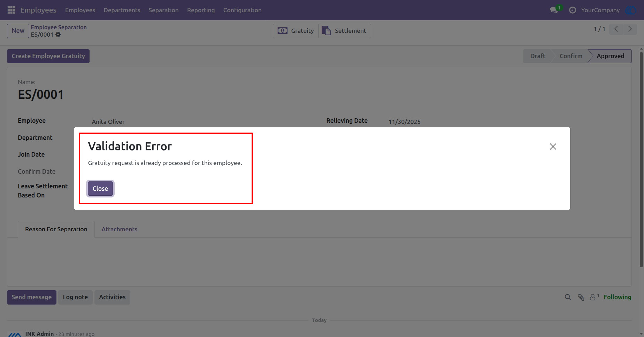Switch to Reason For Separation tab
Image resolution: width=644 pixels, height=337 pixels.
[56, 229]
